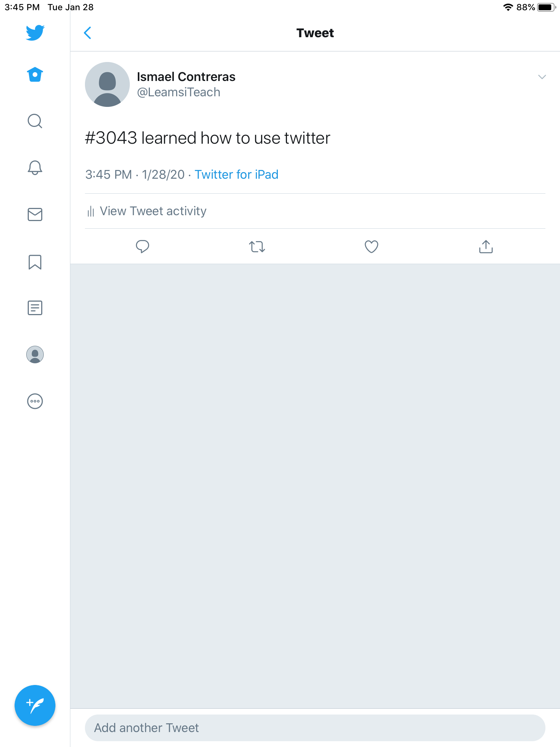Go to the Home timeline

tap(35, 75)
